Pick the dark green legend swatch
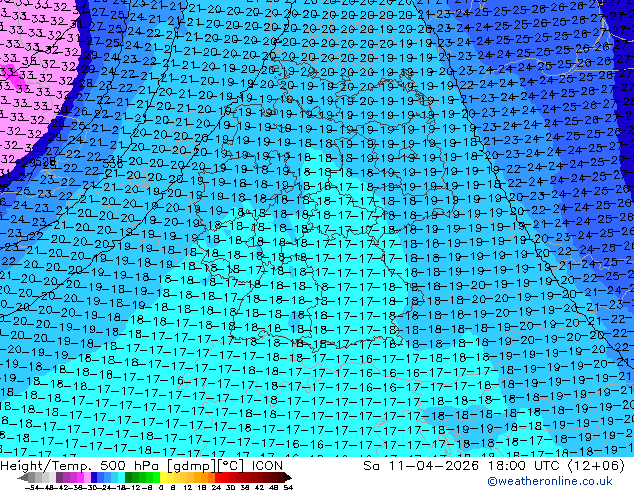Viewport: 634px width, 490px height. pos(129,477)
